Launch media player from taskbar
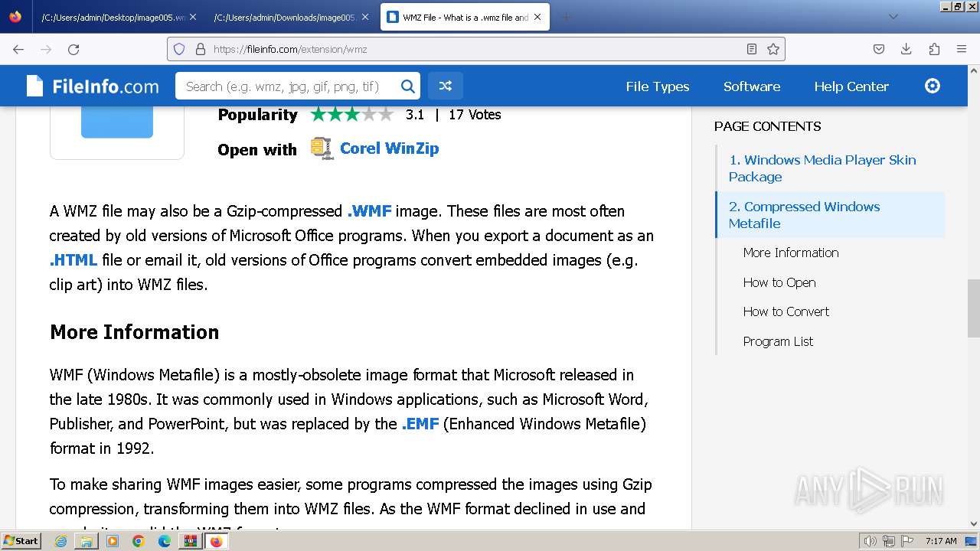The width and height of the screenshot is (980, 551). tap(113, 541)
